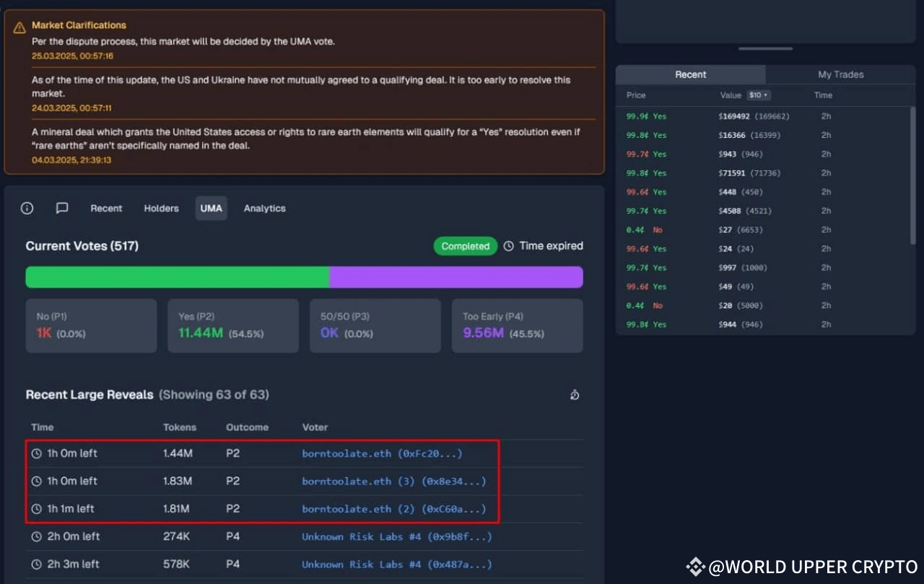Click the refresh icon beside Recent Large Reveals
This screenshot has width=924, height=584.
pos(575,394)
